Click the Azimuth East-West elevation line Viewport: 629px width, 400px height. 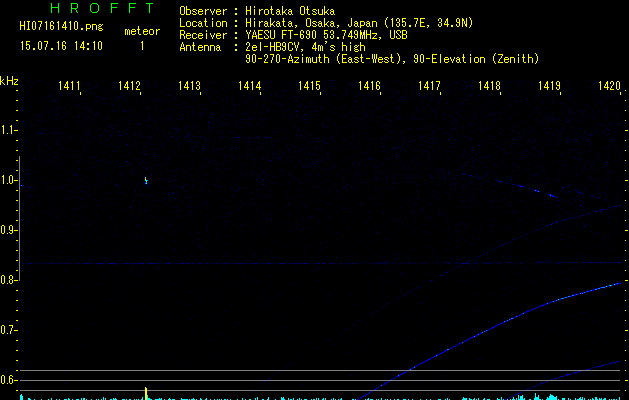pos(392,59)
